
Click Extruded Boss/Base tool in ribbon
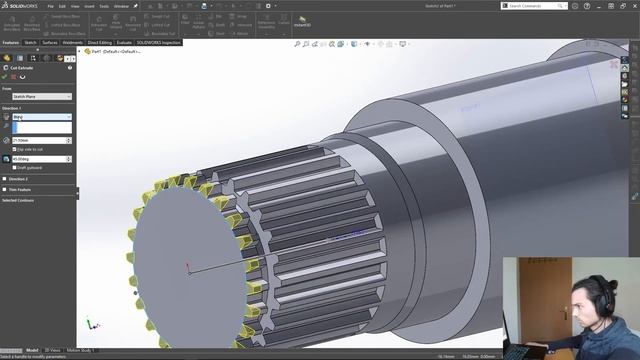[x=12, y=24]
